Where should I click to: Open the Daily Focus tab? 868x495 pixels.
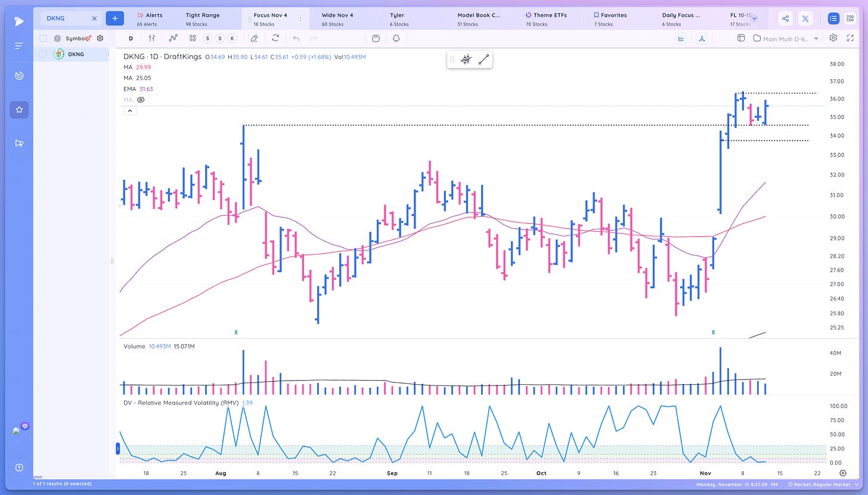[681, 19]
